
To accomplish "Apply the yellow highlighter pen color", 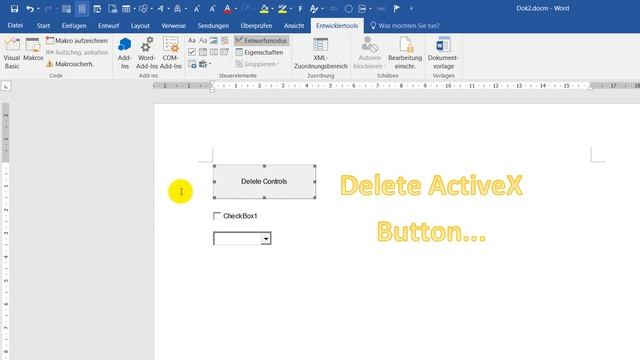I will pyautogui.click(x=282, y=9).
